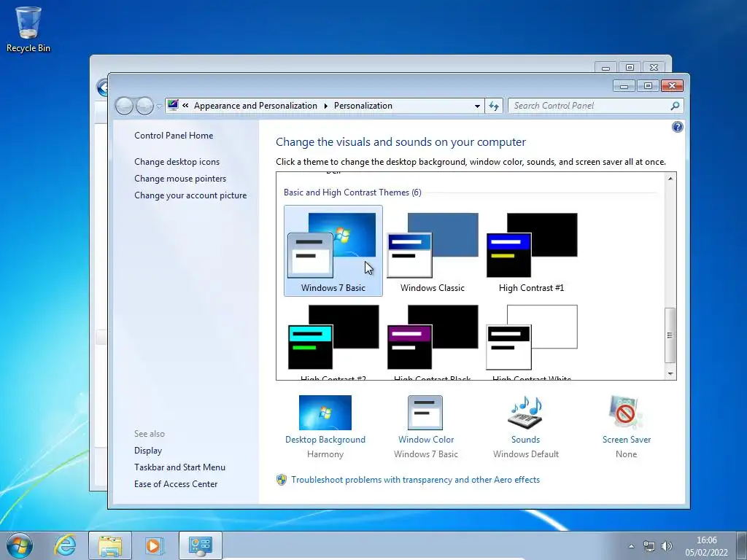Expand the breadcrumb arrow after Appearance and Personalization
The height and width of the screenshot is (560, 747).
[326, 106]
